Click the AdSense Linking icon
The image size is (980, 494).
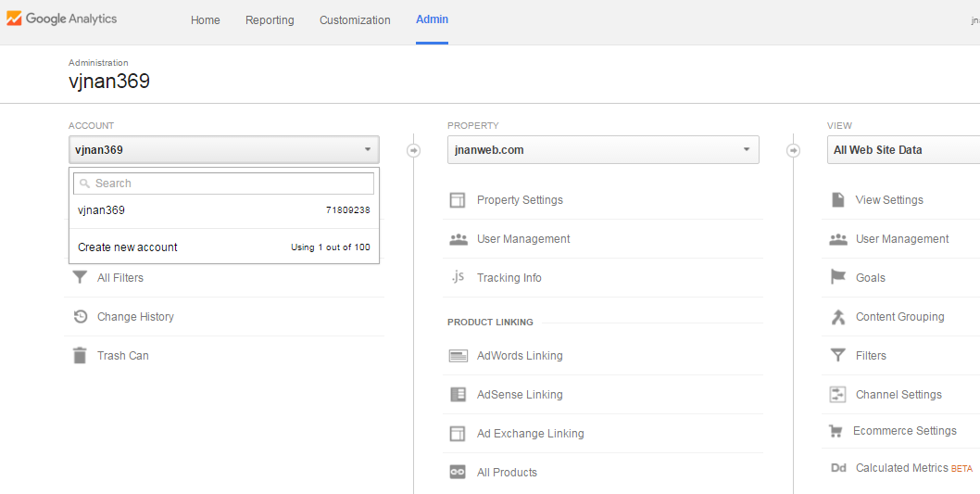click(x=459, y=395)
